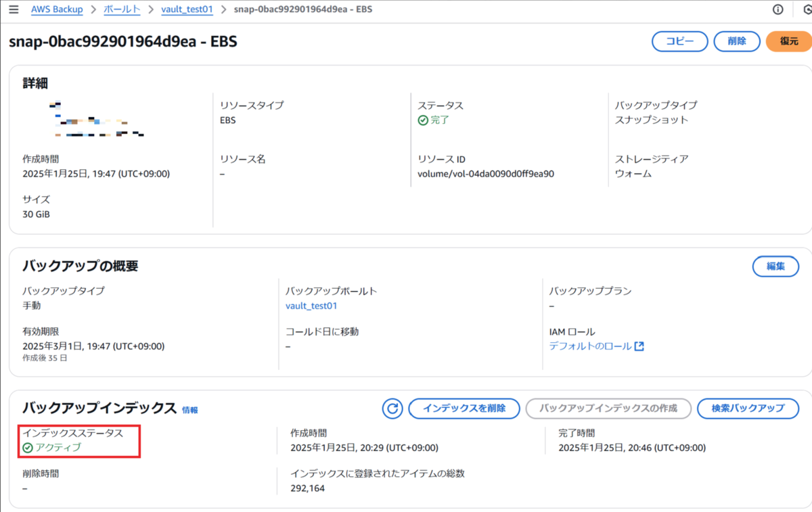Open the hamburger navigation menu

coord(14,9)
